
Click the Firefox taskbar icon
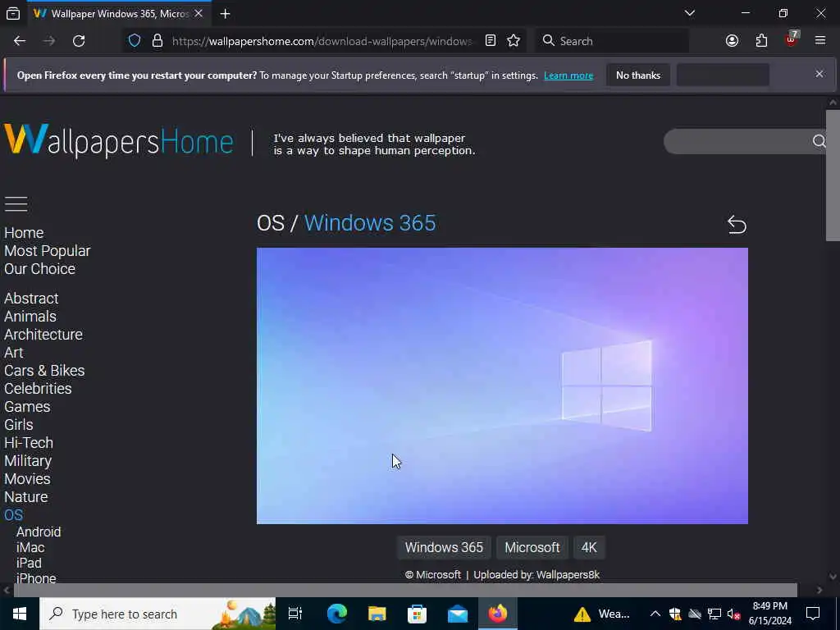498,614
